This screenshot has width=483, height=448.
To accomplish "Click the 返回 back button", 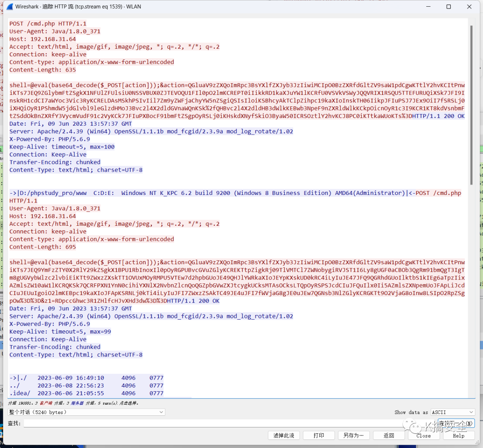I will point(389,435).
